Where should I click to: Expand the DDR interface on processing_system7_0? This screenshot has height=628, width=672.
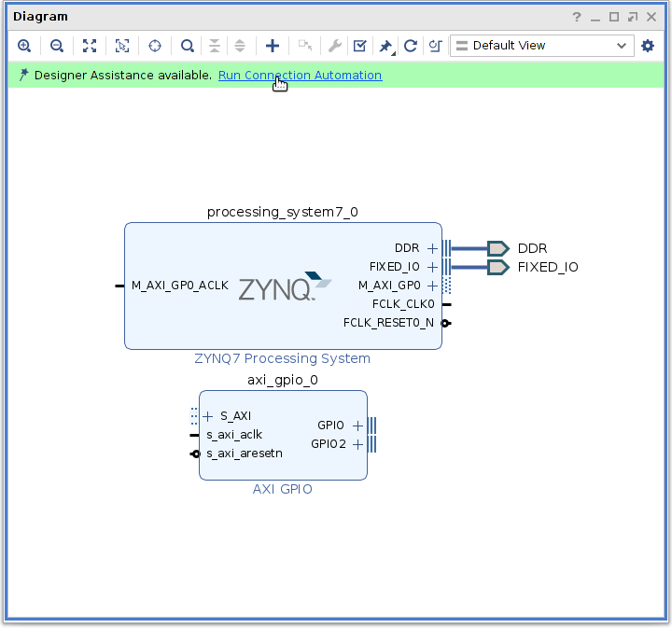click(432, 248)
